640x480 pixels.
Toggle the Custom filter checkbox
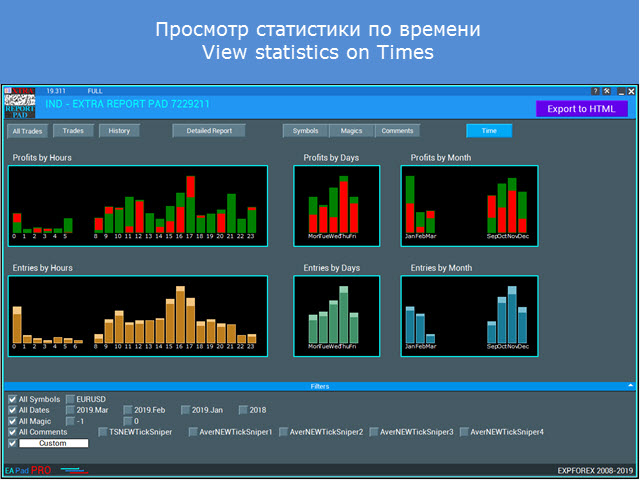13,443
